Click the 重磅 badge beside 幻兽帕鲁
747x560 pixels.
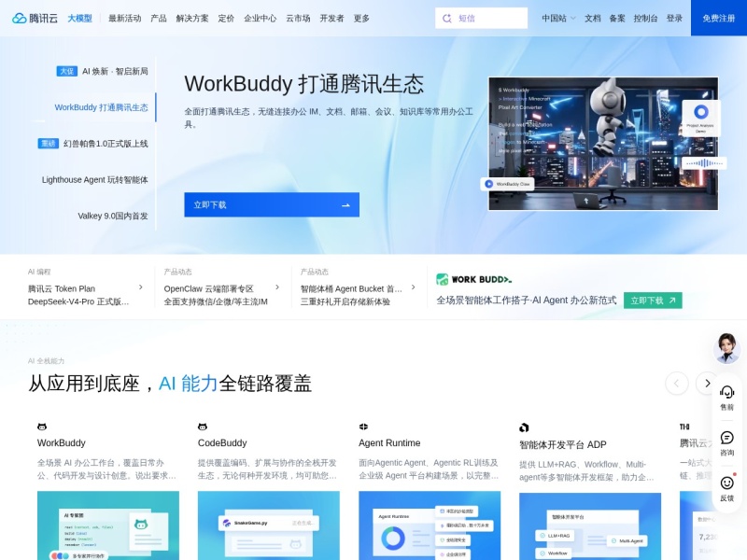[x=49, y=144]
